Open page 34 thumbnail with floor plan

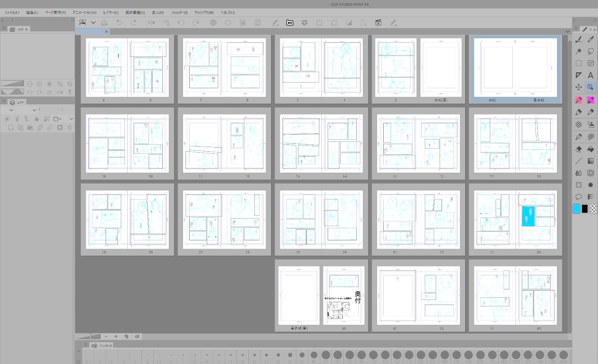344,295
